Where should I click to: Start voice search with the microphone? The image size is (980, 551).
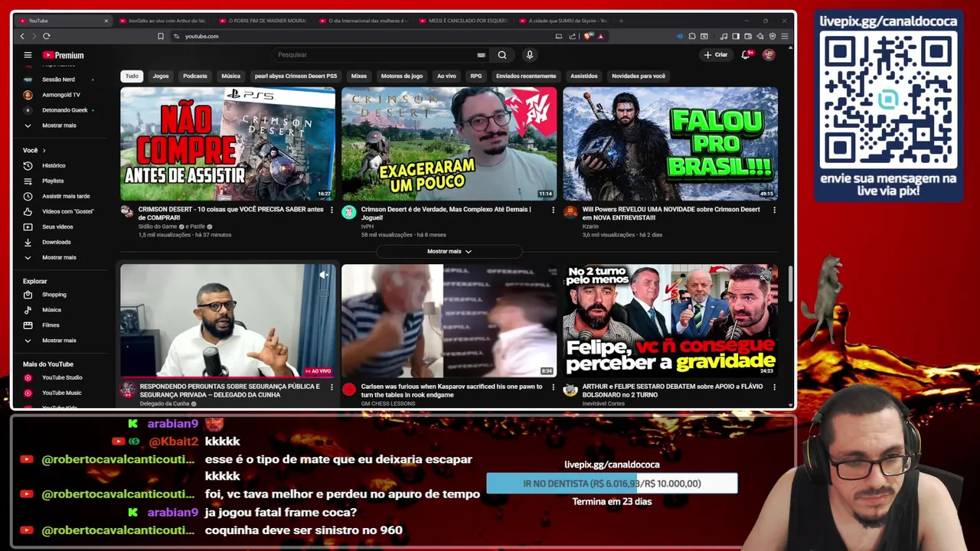point(529,55)
